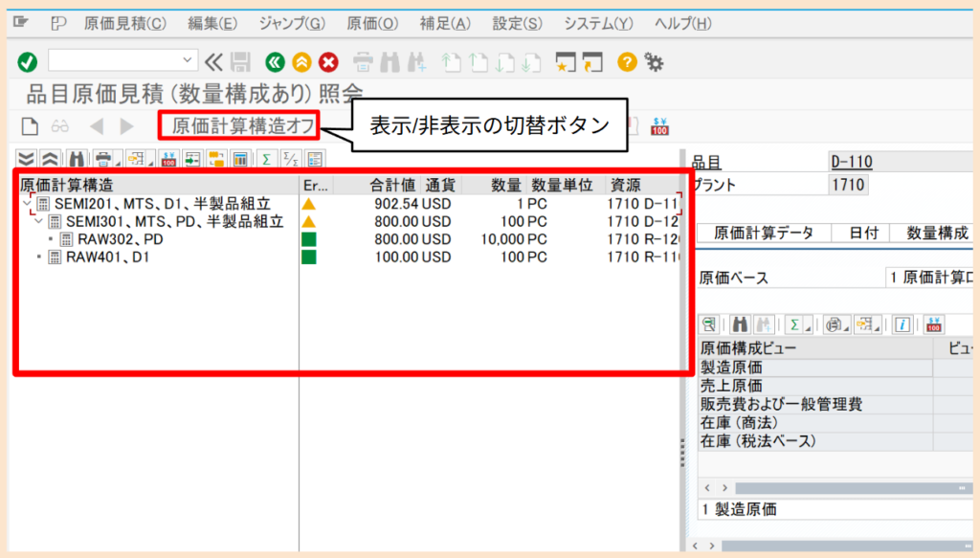Open the Print icon in the structure toolbar
Image resolution: width=980 pixels, height=558 pixels.
click(102, 158)
